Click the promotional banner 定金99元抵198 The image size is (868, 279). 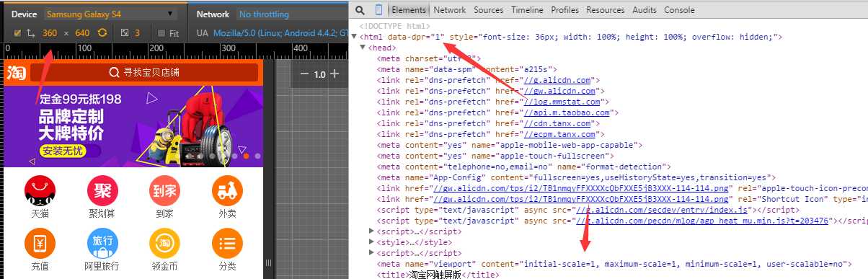pyautogui.click(x=133, y=127)
